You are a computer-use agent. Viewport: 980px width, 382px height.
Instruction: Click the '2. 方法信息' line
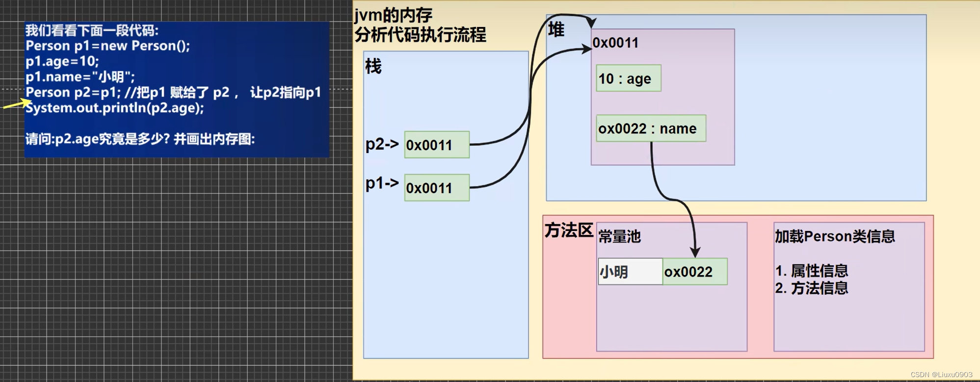click(x=812, y=288)
